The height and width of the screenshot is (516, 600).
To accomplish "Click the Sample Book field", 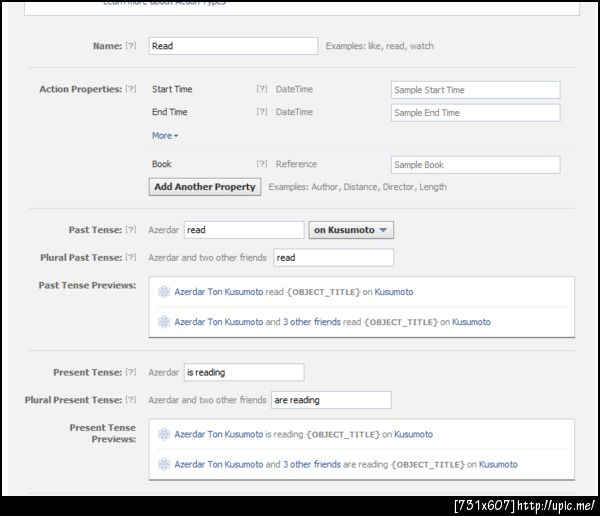I will [x=476, y=165].
